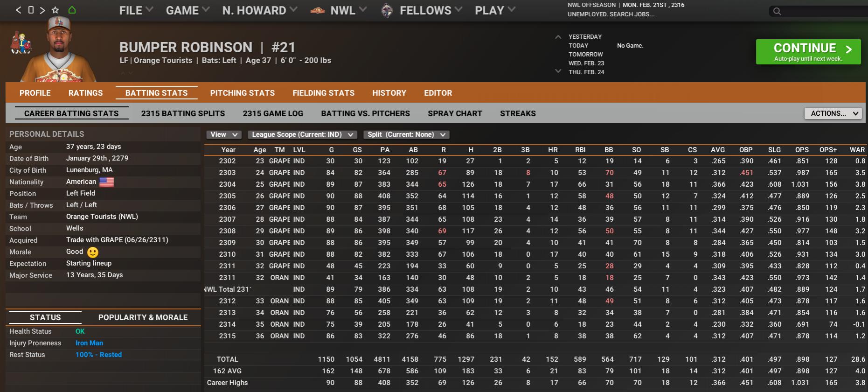Click the Fellows team logo icon

[x=387, y=10]
